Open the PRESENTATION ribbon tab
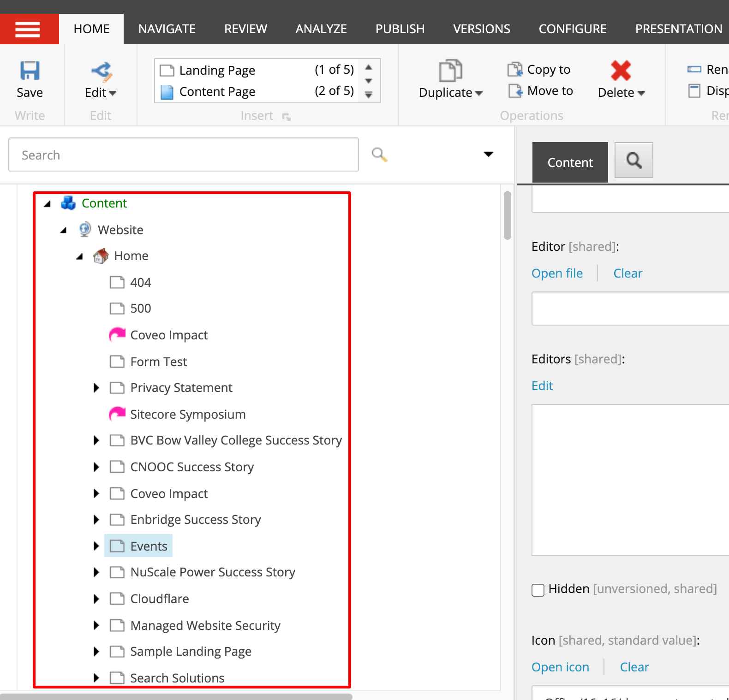Viewport: 729px width, 700px height. click(x=679, y=29)
